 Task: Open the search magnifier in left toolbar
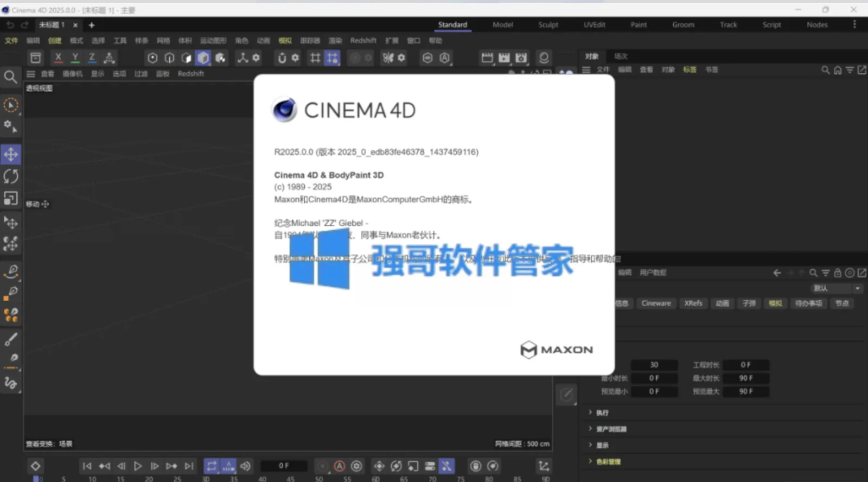tap(10, 77)
